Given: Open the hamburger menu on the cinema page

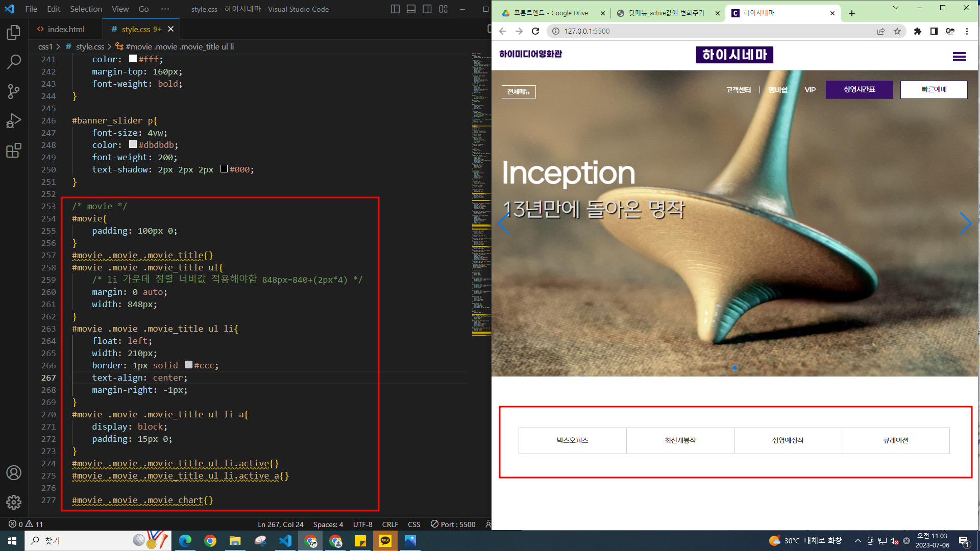Looking at the screenshot, I should (959, 57).
